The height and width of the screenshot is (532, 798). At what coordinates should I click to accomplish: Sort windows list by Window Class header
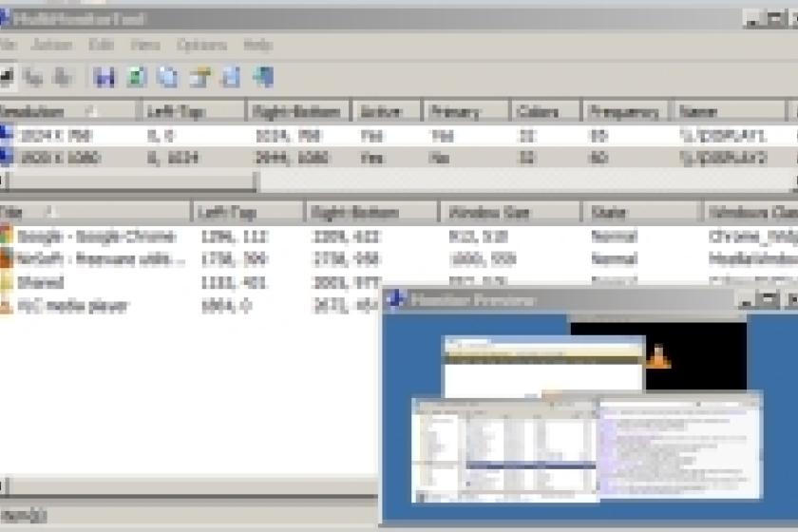point(750,212)
